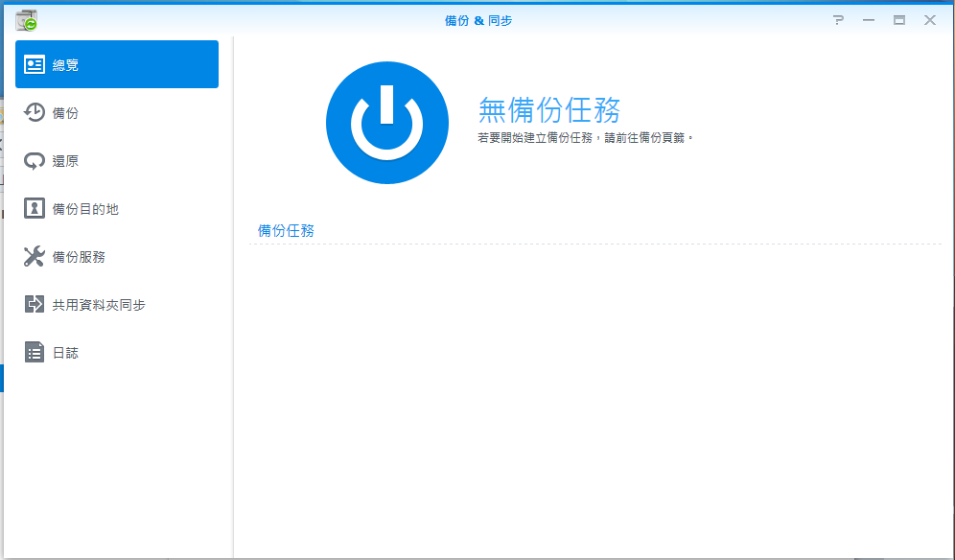This screenshot has height=560, width=955.
Task: Click the Backup & Sync app icon in title bar
Action: 26,21
